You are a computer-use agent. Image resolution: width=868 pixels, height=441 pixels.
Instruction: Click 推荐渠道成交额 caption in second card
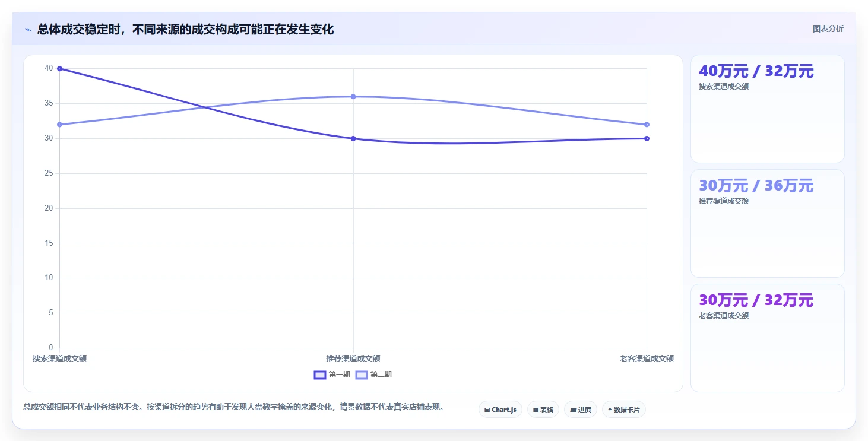724,201
